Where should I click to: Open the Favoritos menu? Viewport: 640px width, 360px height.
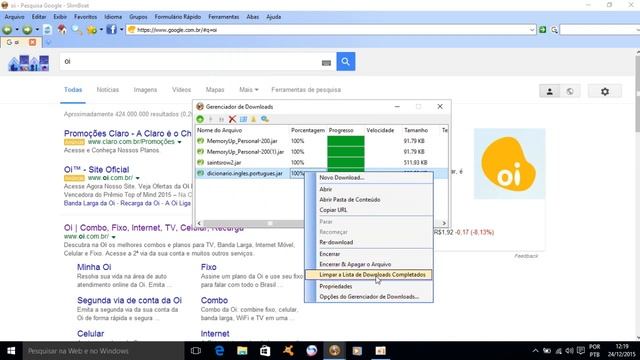[x=85, y=17]
